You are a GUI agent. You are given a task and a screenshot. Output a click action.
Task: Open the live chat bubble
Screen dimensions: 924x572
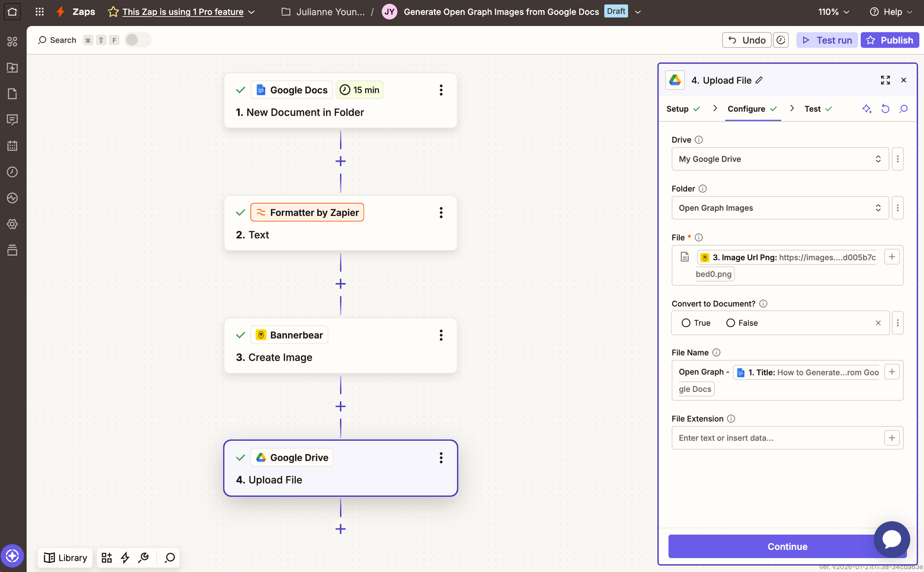click(x=892, y=539)
